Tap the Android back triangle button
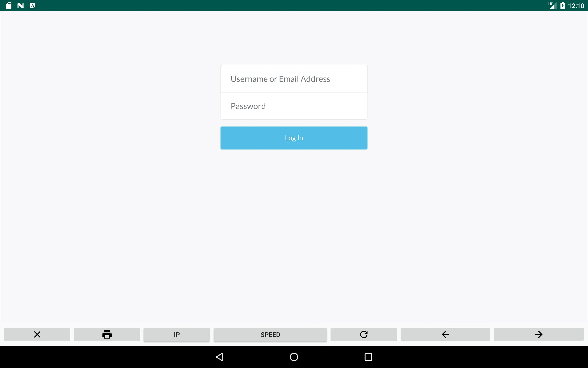 click(220, 357)
